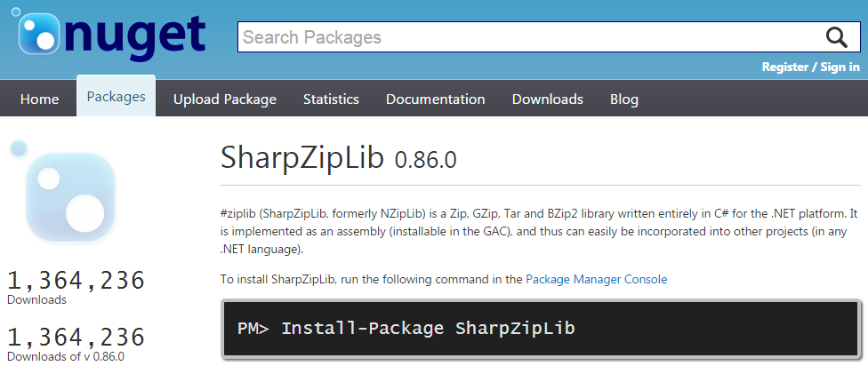Open the Documentation tab
868x366 pixels.
point(436,99)
